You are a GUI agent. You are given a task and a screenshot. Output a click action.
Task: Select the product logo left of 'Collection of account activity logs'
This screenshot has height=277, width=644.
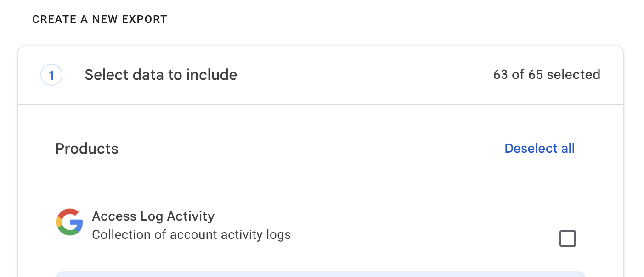tap(69, 222)
